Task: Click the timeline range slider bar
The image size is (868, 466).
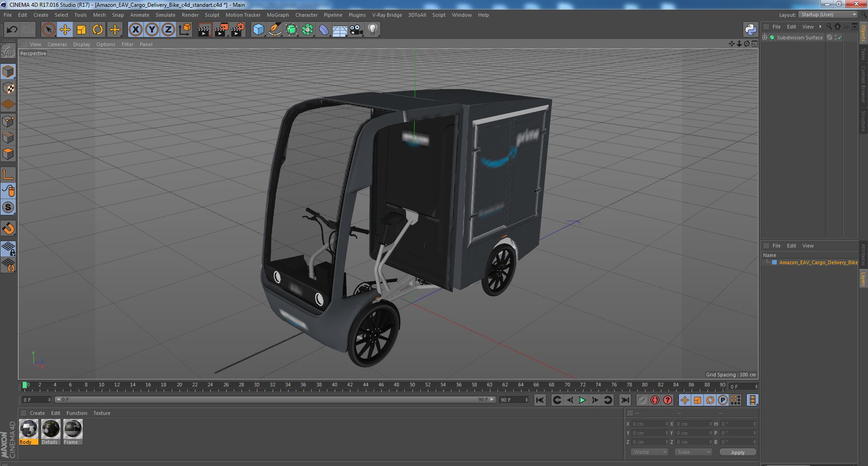Action: click(275, 400)
